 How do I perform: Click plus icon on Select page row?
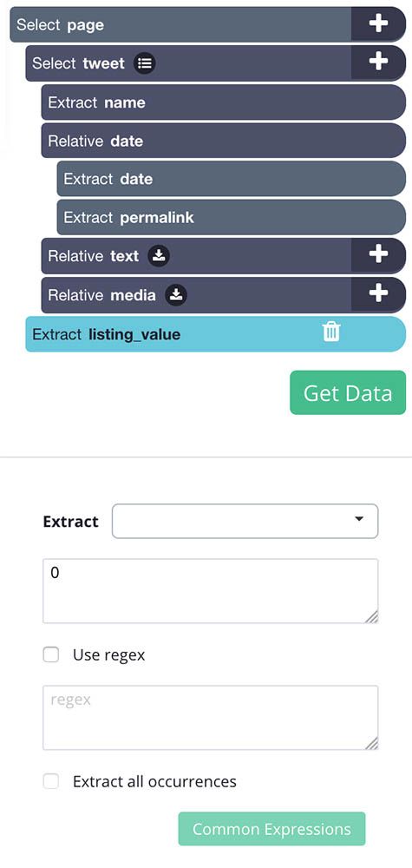pos(378,23)
